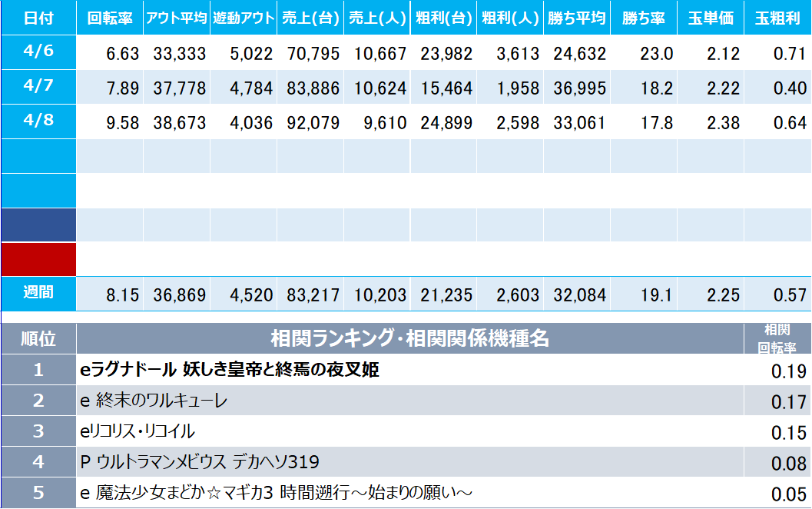Click the 4/7 date row label
812x509 pixels.
38,86
